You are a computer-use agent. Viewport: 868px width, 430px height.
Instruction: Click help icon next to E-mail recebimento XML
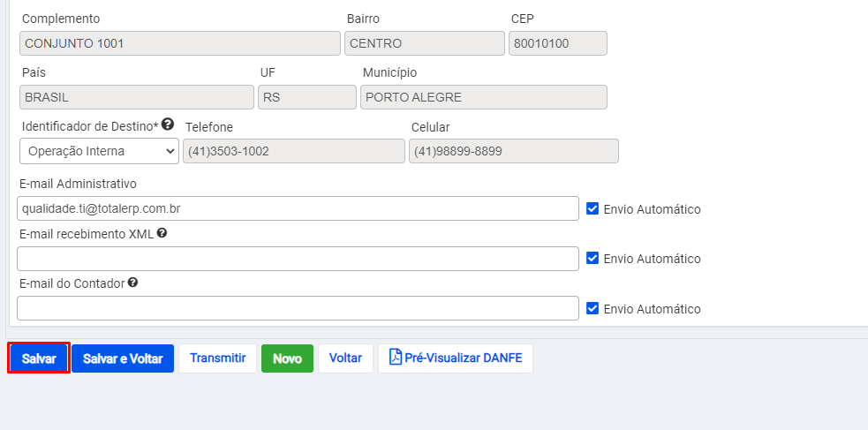pyautogui.click(x=162, y=233)
